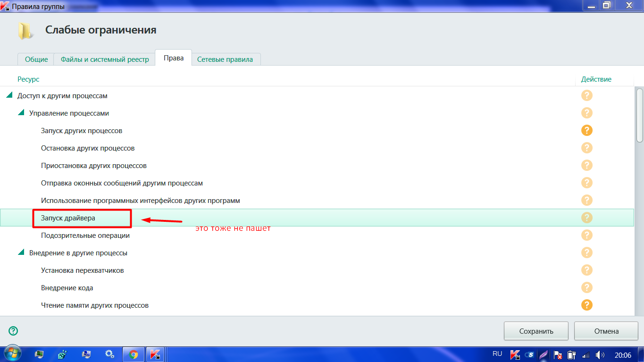Collapse Доступ к другим процессам tree node
644x362 pixels.
pos(9,96)
